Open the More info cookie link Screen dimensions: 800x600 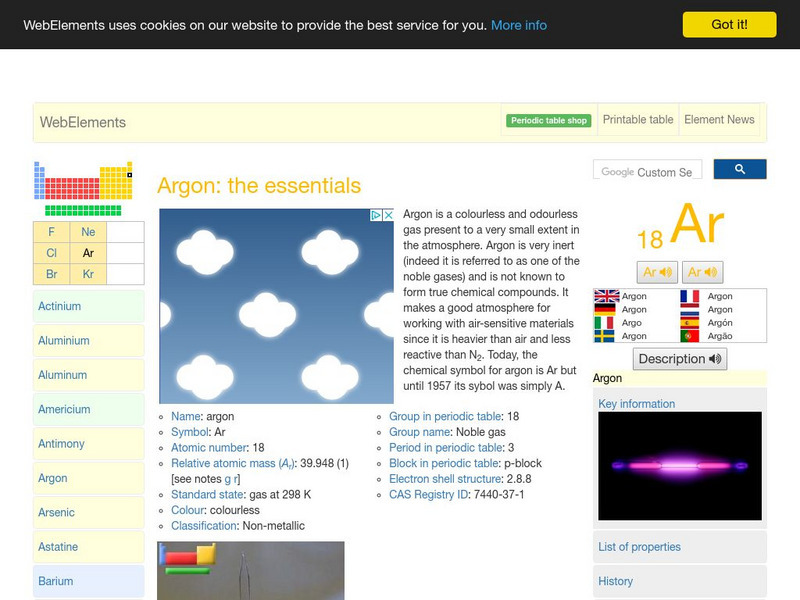pos(519,25)
